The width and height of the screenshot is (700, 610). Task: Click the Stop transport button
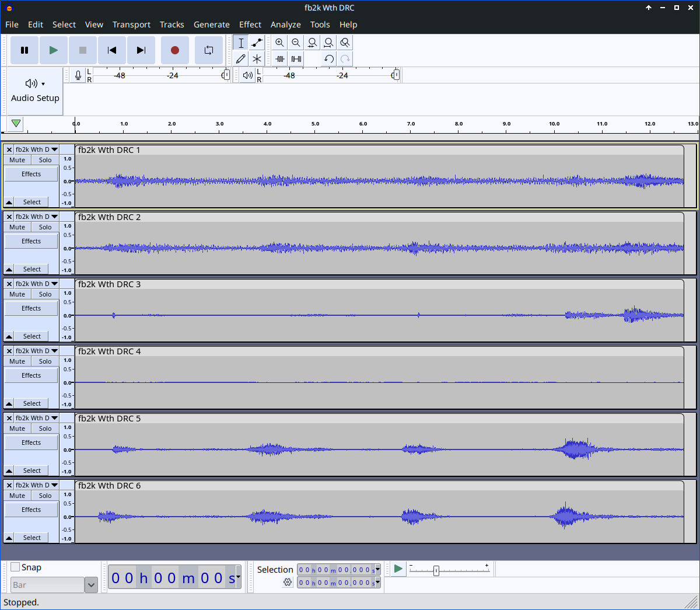point(83,50)
